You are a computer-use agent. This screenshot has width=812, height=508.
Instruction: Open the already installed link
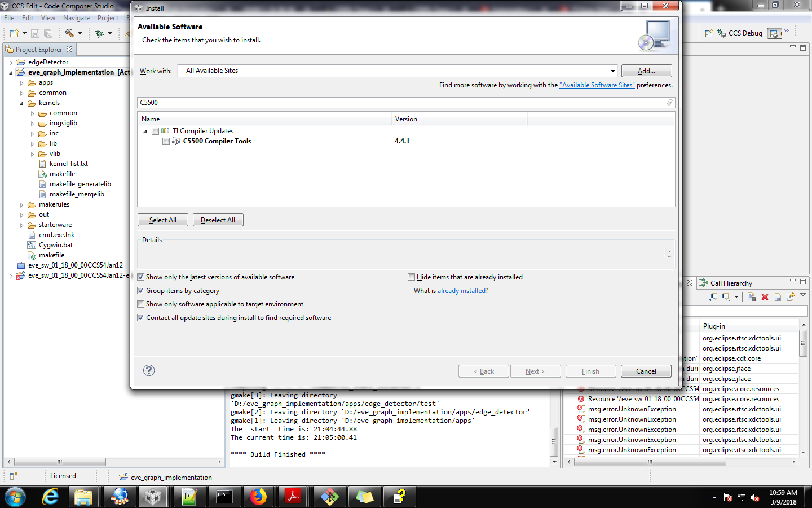pyautogui.click(x=461, y=291)
